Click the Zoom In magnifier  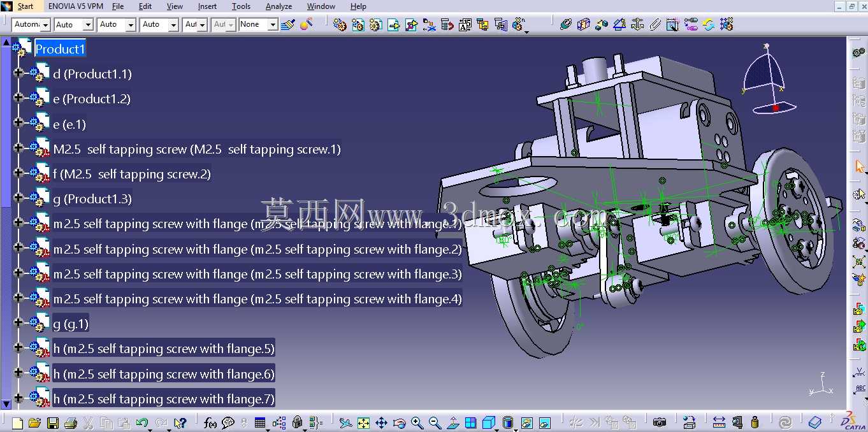tap(417, 422)
